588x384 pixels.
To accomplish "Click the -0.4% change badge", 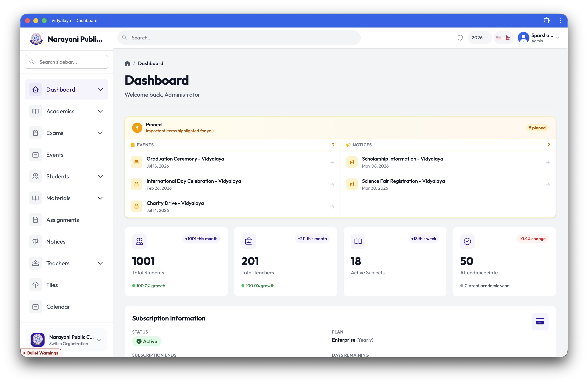I will click(532, 239).
